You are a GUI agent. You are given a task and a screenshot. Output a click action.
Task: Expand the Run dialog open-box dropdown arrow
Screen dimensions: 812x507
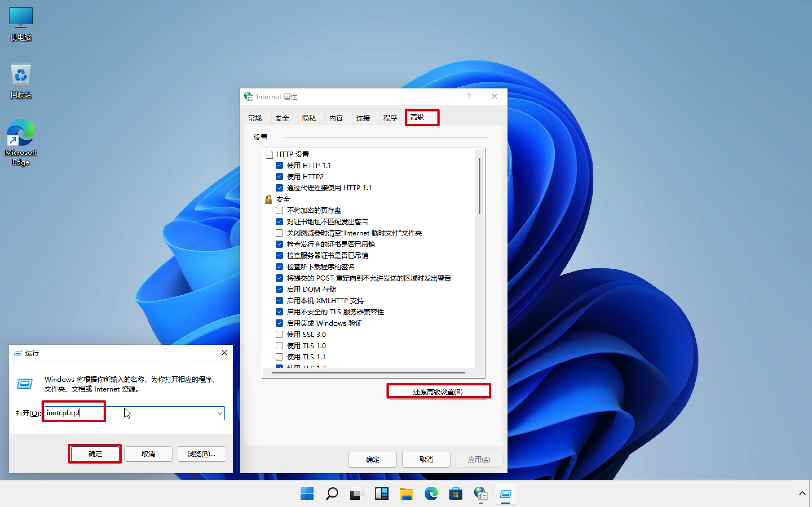[220, 413]
